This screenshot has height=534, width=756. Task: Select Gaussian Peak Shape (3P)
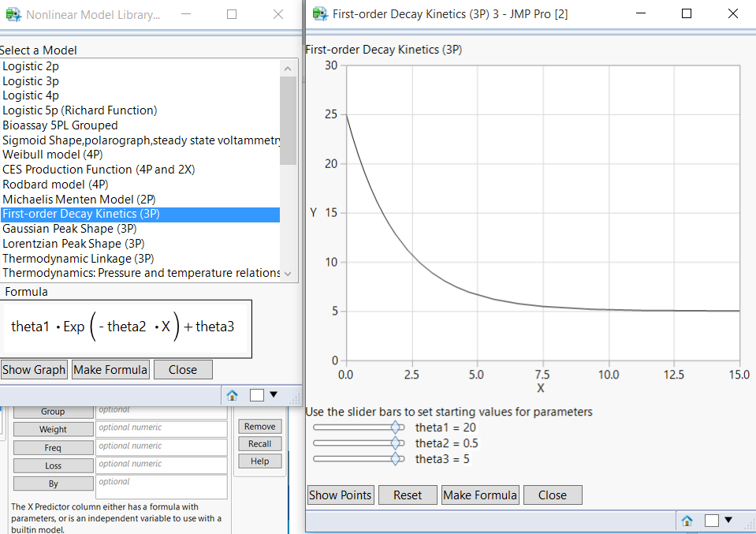(140, 229)
